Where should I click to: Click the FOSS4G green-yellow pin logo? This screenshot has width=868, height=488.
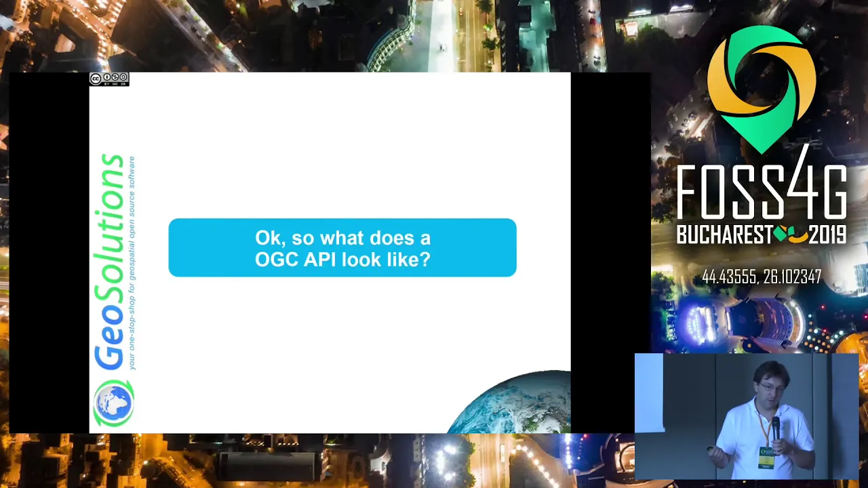[x=762, y=89]
